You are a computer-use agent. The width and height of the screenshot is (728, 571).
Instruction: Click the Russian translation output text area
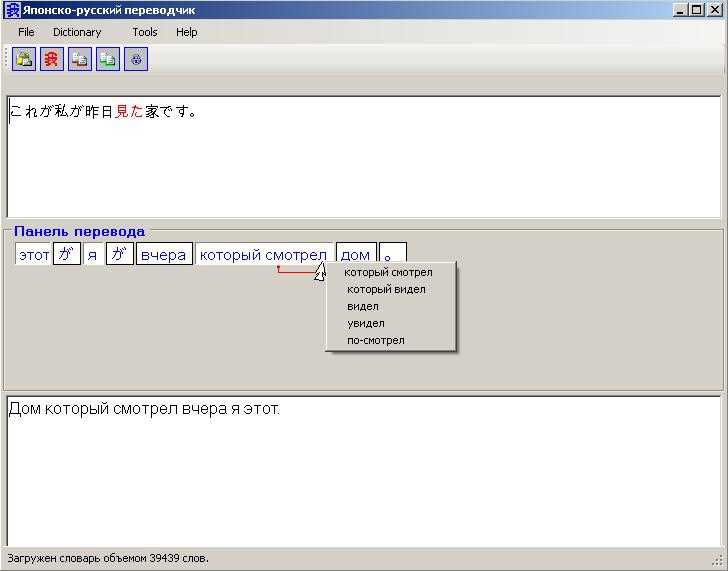click(364, 471)
